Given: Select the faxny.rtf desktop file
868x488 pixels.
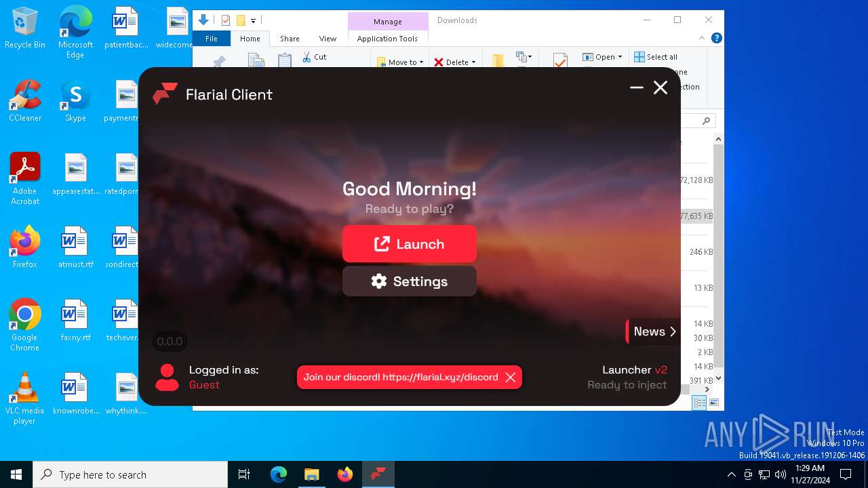Looking at the screenshot, I should (75, 320).
